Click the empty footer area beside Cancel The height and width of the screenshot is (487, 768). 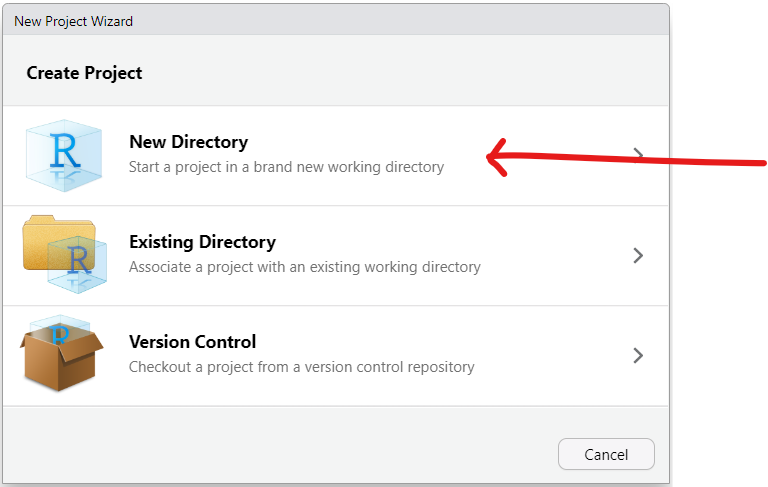pos(279,445)
